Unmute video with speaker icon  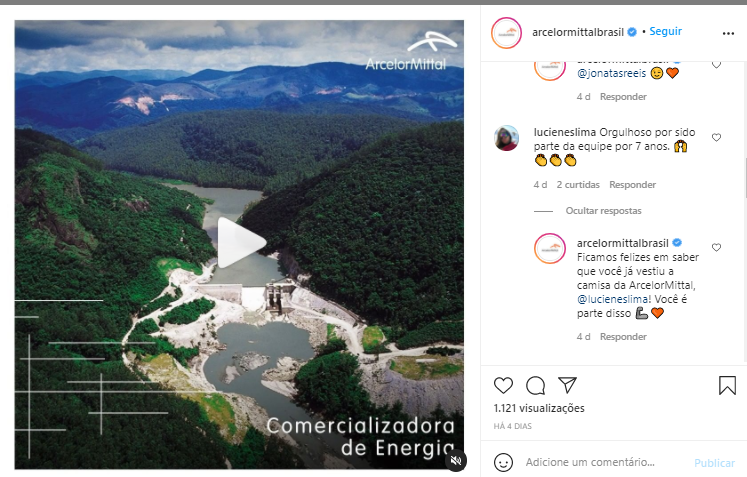(x=456, y=460)
